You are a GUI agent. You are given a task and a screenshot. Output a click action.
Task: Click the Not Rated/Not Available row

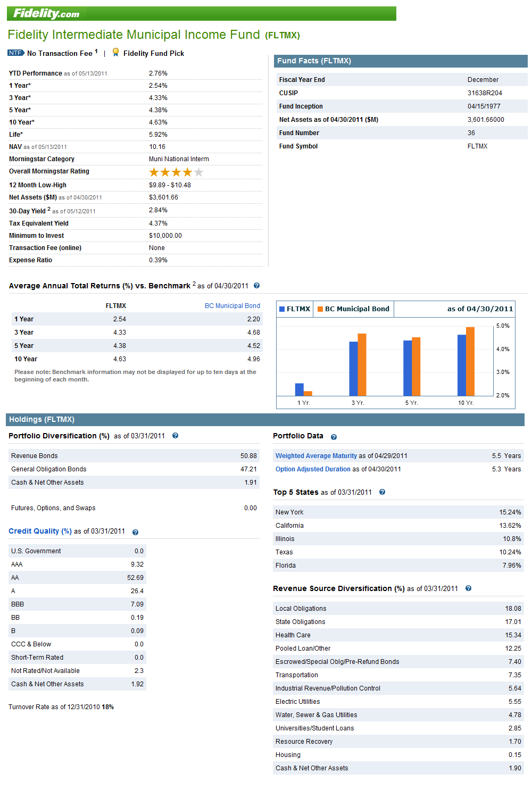click(x=77, y=671)
